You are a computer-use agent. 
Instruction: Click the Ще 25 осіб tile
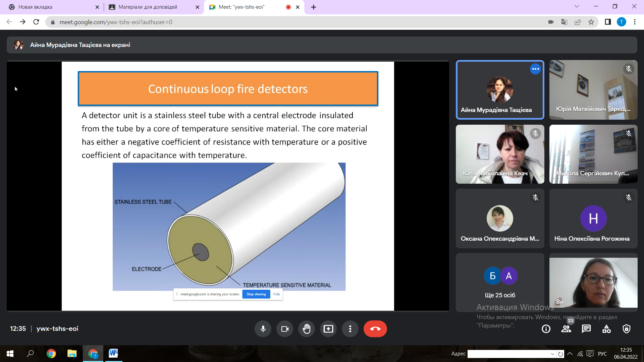tap(500, 282)
